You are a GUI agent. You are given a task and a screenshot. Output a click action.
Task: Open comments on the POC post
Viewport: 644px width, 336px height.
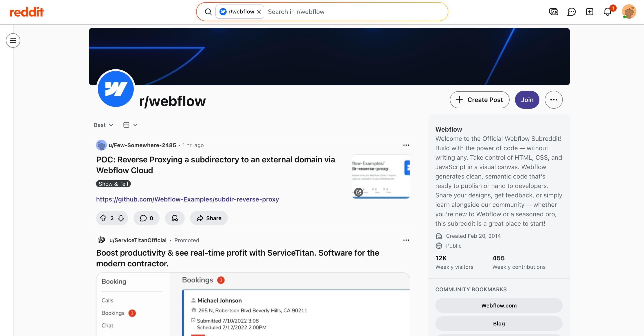click(x=146, y=218)
